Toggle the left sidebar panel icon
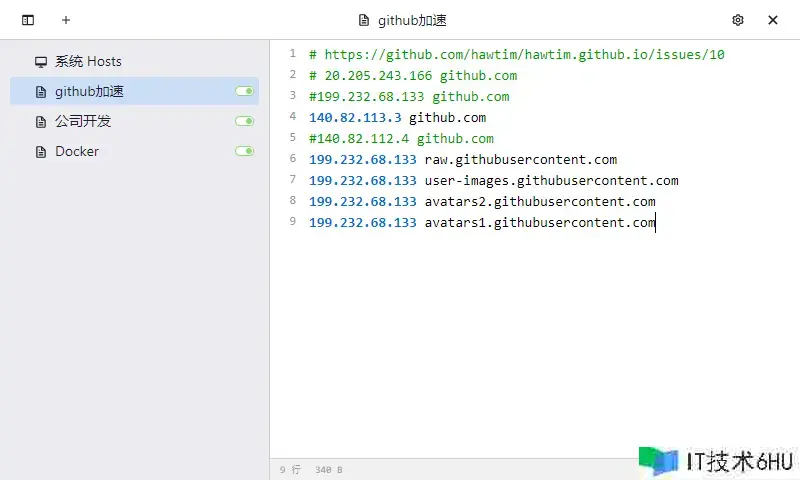800x480 pixels. point(28,20)
